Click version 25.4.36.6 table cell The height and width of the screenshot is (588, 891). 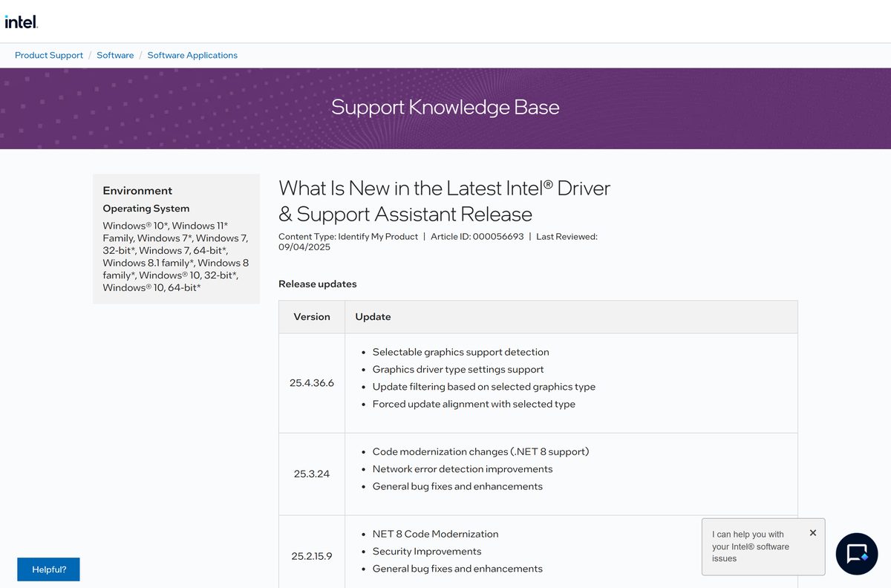(312, 383)
